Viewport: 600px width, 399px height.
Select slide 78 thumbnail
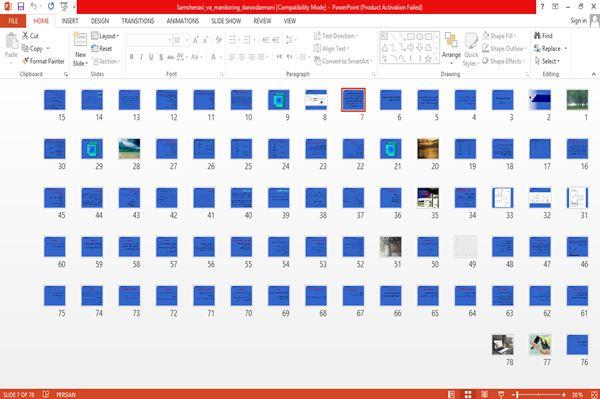[502, 345]
